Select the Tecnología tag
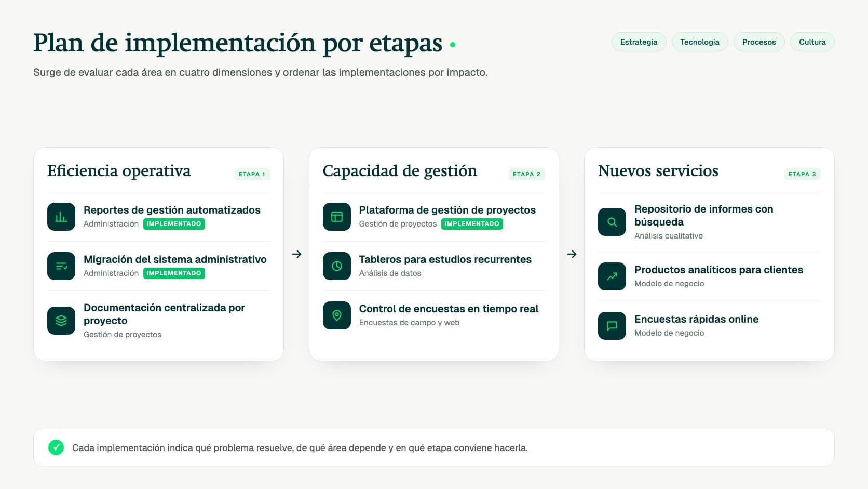868x489 pixels. tap(700, 42)
